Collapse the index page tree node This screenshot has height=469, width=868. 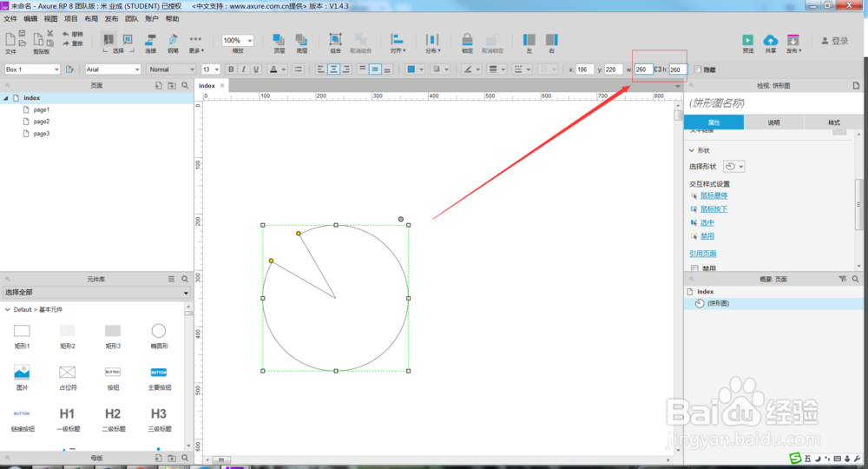pyautogui.click(x=6, y=98)
